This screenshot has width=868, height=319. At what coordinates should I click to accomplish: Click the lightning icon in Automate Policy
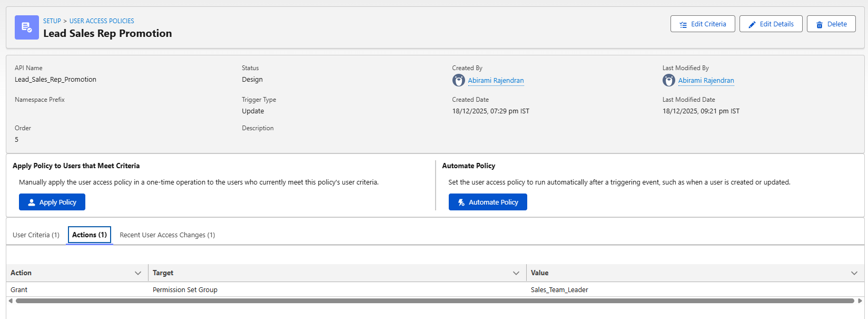461,202
